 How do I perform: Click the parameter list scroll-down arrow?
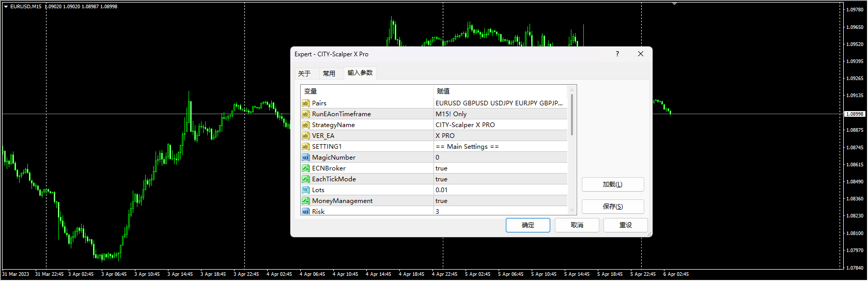coord(571,210)
